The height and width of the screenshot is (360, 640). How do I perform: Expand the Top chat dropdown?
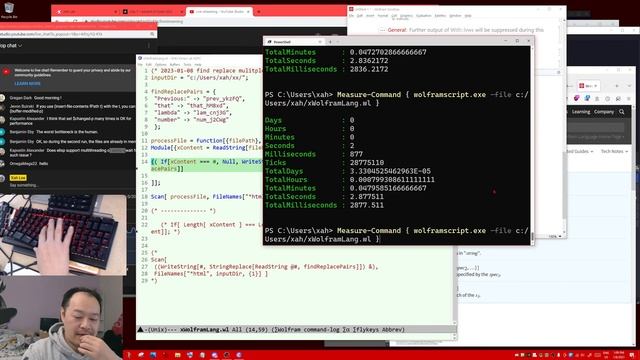tap(11, 46)
